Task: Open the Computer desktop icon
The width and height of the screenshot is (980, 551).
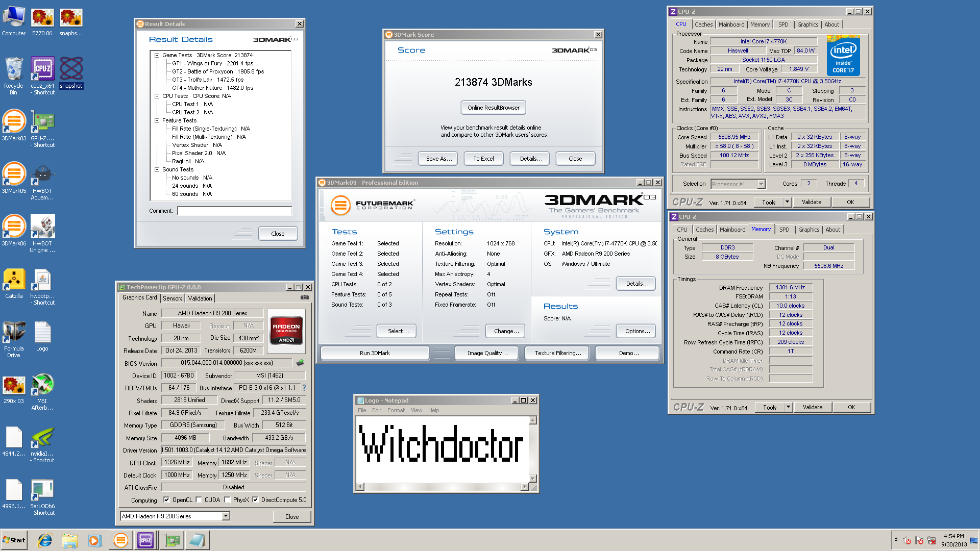Action: click(x=14, y=21)
